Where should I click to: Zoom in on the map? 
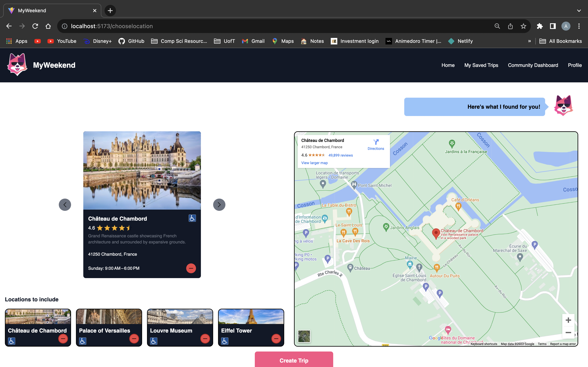(568, 320)
